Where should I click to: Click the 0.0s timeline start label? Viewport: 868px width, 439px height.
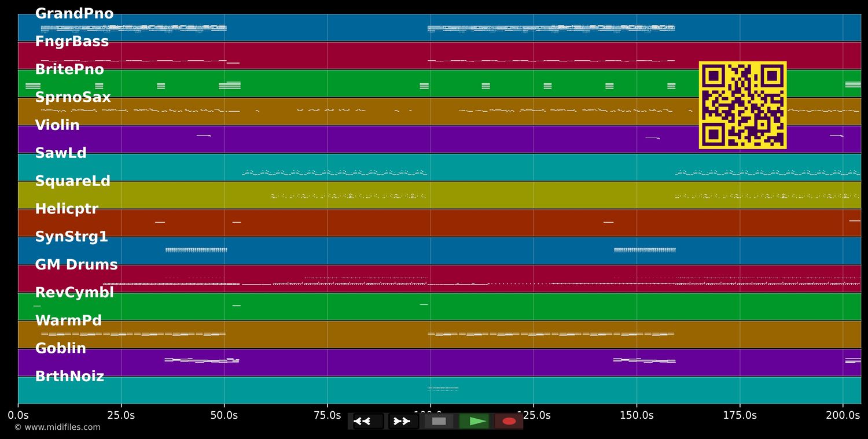(x=18, y=415)
